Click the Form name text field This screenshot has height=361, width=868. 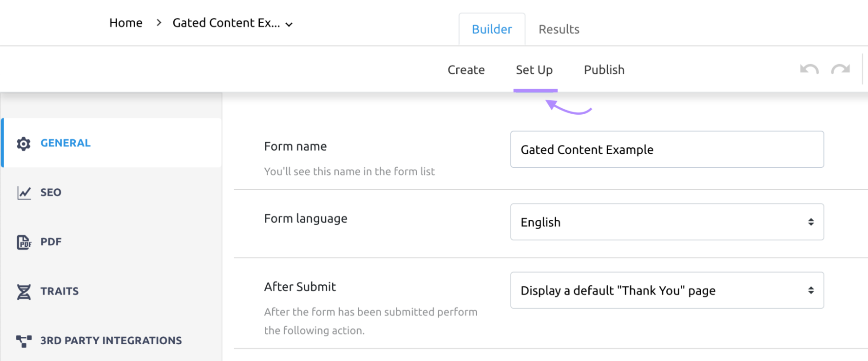point(666,150)
